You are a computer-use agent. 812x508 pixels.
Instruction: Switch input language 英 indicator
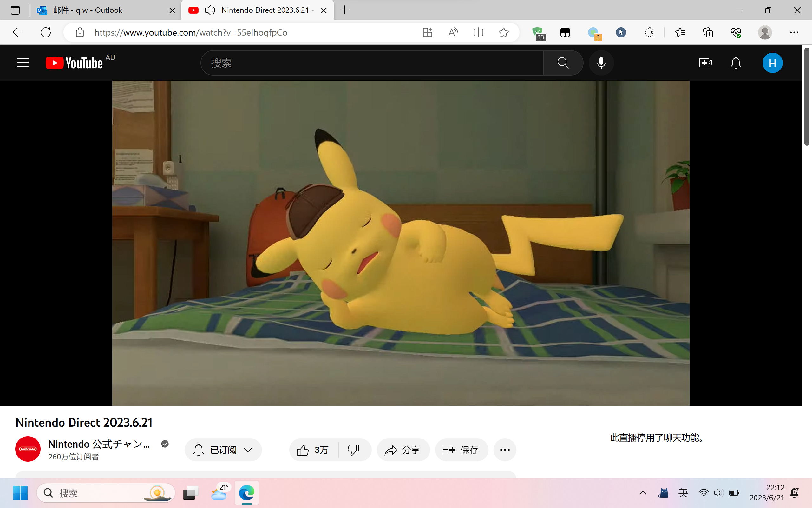[x=683, y=493]
